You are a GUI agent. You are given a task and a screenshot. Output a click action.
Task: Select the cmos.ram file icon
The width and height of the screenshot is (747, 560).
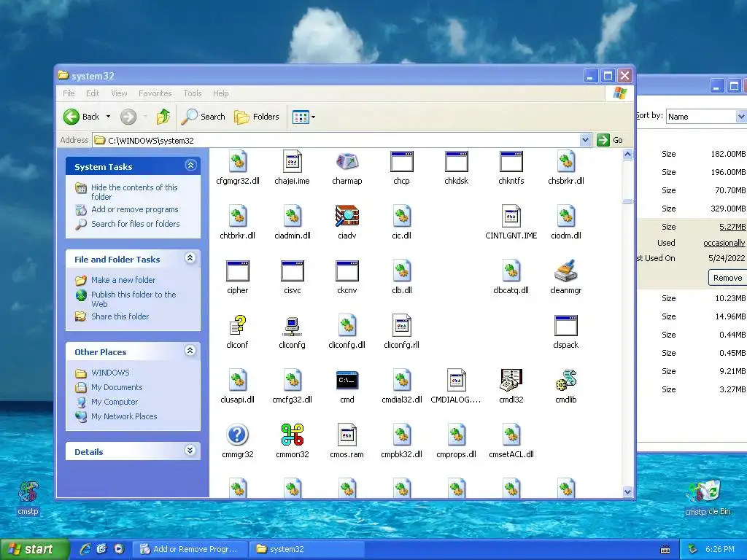click(347, 435)
